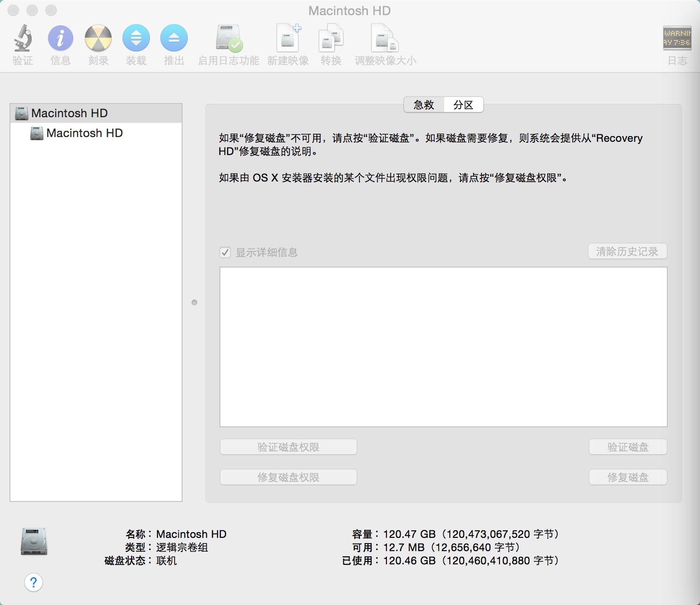Click the 验证磁盘权限 button
The height and width of the screenshot is (605, 700).
point(289,447)
